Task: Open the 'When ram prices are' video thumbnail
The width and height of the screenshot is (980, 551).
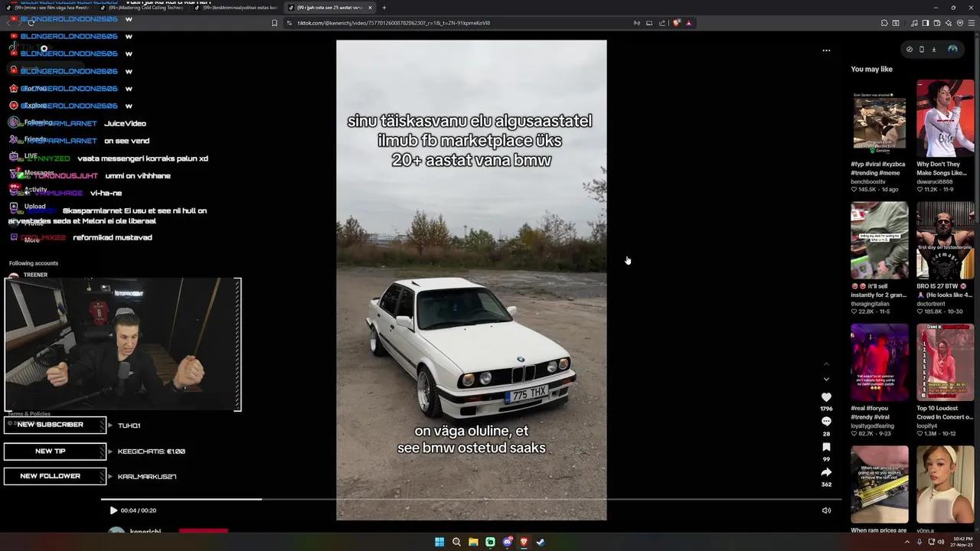Action: click(x=879, y=484)
